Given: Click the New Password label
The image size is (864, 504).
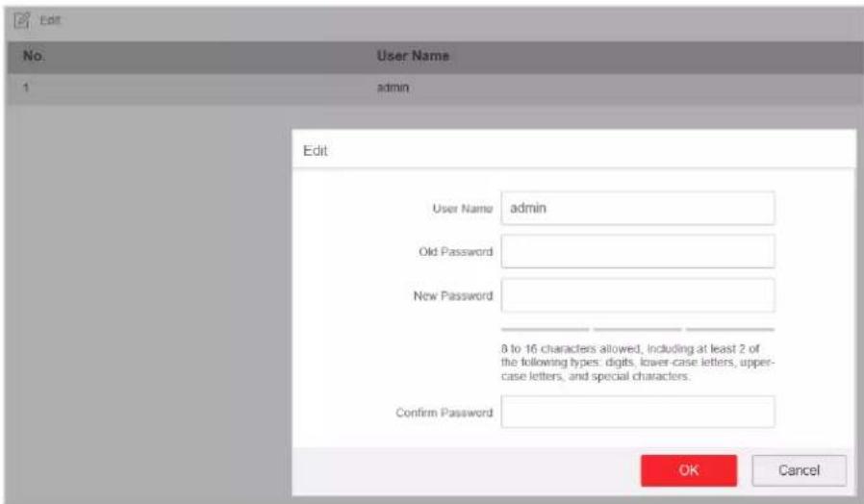Looking at the screenshot, I should pos(453,296).
